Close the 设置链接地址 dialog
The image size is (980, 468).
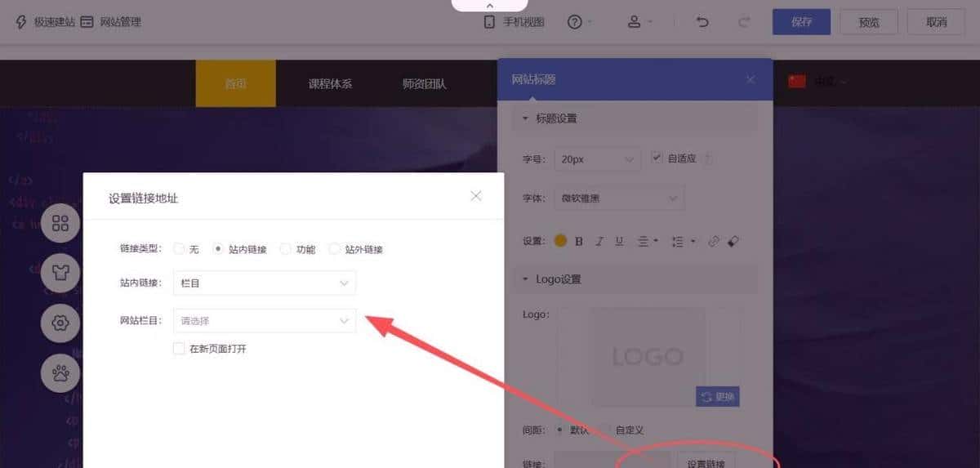[476, 196]
